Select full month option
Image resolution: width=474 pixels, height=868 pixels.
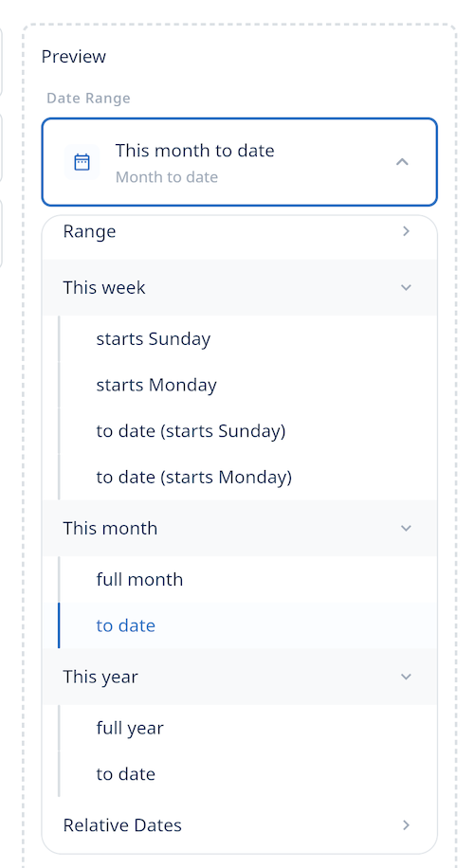click(x=247, y=580)
